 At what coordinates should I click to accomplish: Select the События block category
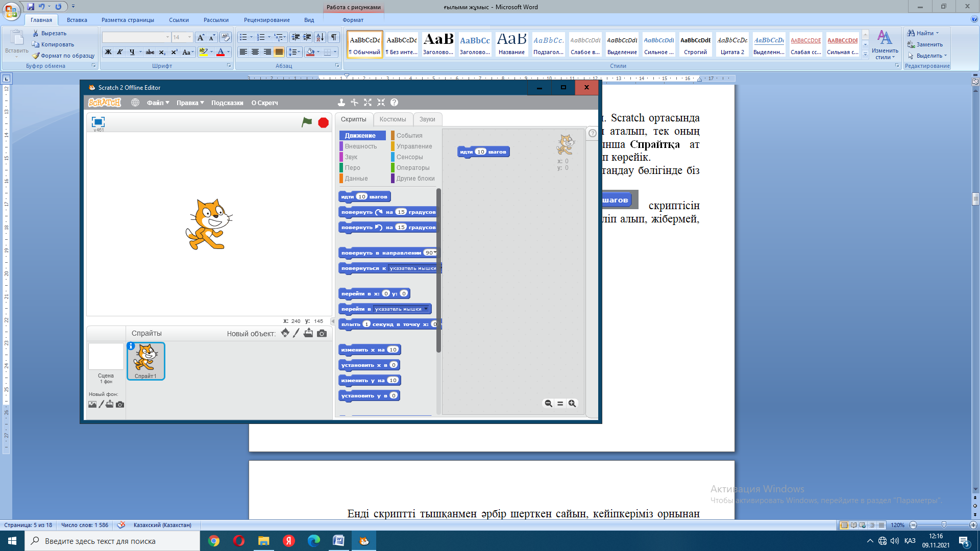point(409,136)
